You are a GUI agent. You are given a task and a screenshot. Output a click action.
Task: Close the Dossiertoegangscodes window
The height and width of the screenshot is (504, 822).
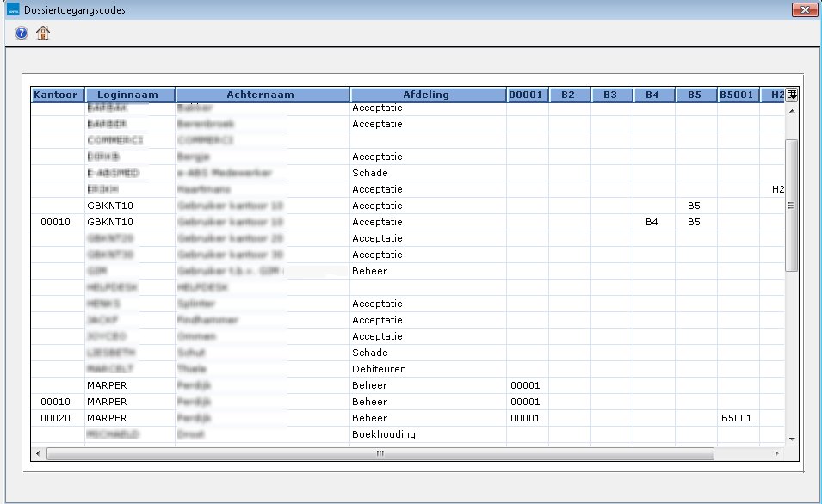click(x=805, y=9)
